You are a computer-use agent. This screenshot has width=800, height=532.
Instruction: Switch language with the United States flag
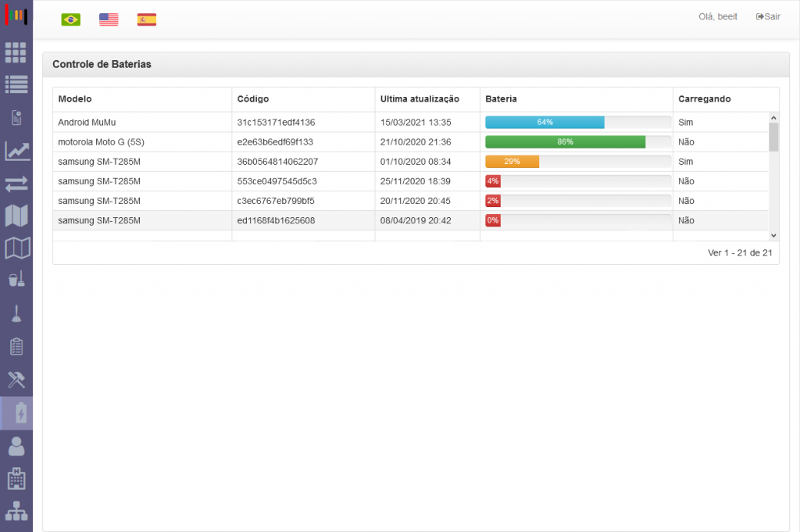[x=109, y=20]
